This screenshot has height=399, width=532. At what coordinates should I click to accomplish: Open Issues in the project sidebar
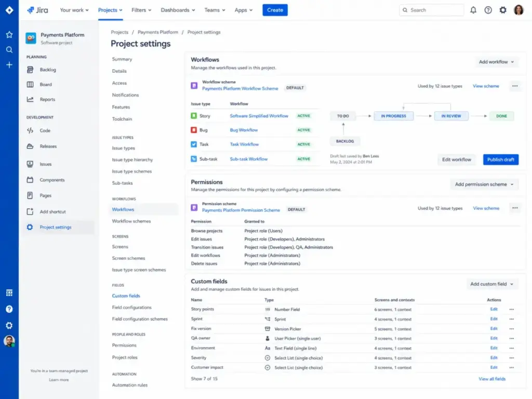point(46,164)
